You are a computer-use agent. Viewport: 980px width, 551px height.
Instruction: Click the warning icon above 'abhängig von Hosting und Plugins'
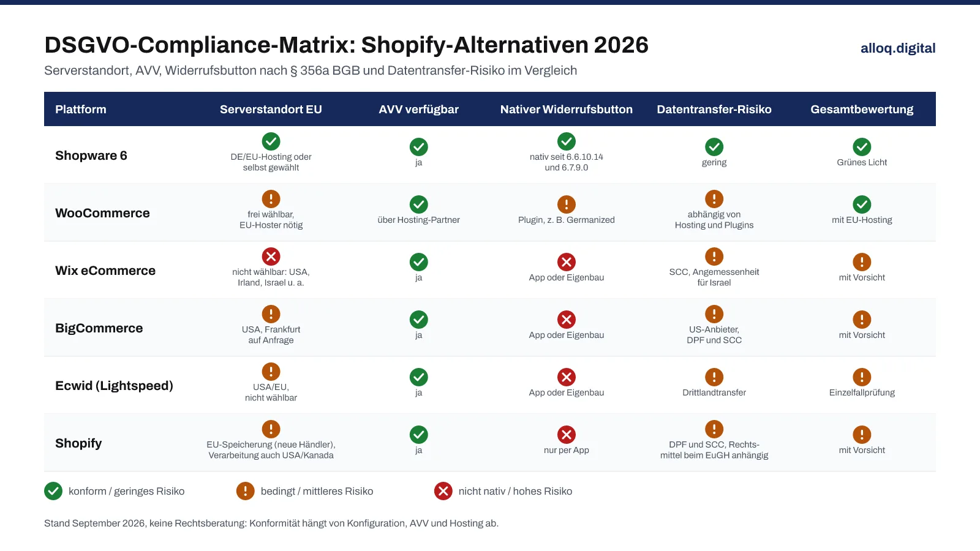click(x=714, y=199)
